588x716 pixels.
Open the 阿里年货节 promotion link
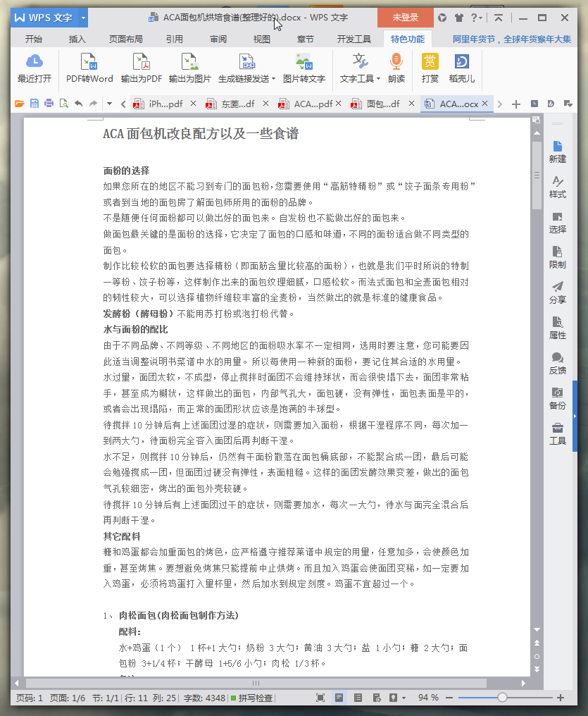(x=512, y=39)
